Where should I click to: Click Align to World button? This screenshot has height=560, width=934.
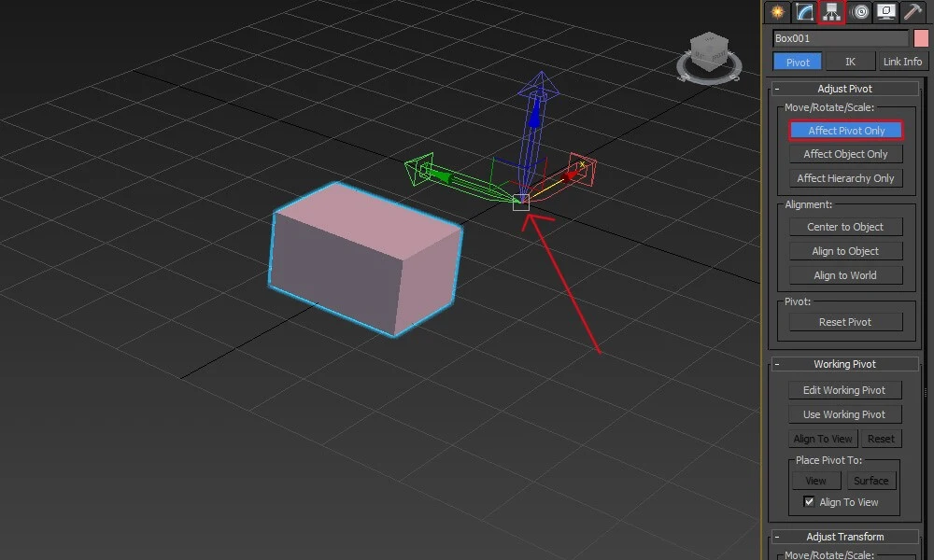click(846, 275)
